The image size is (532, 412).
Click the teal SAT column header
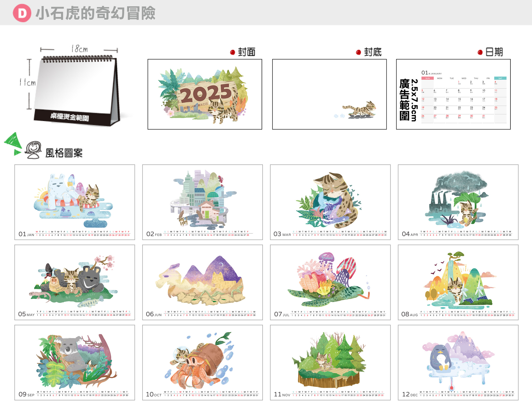click(x=500, y=78)
